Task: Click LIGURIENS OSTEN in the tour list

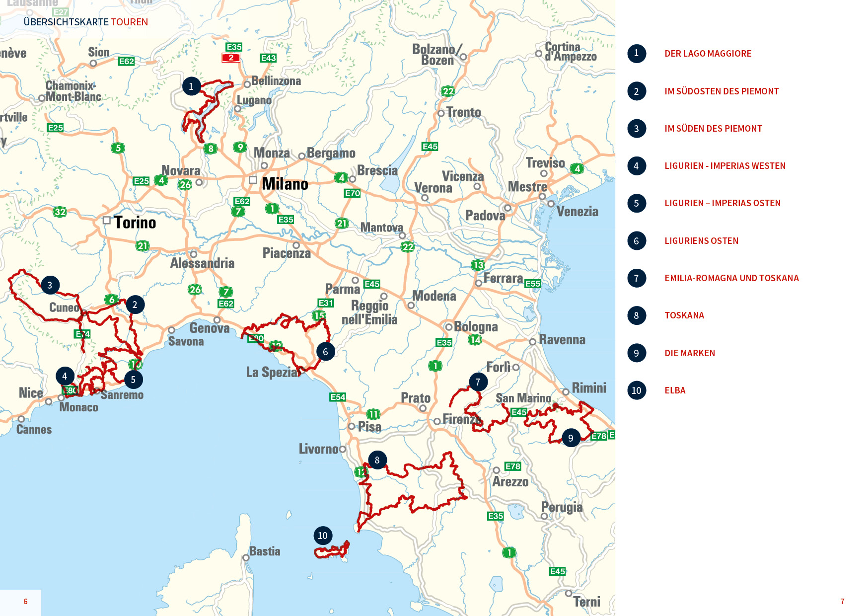Action: coord(701,241)
